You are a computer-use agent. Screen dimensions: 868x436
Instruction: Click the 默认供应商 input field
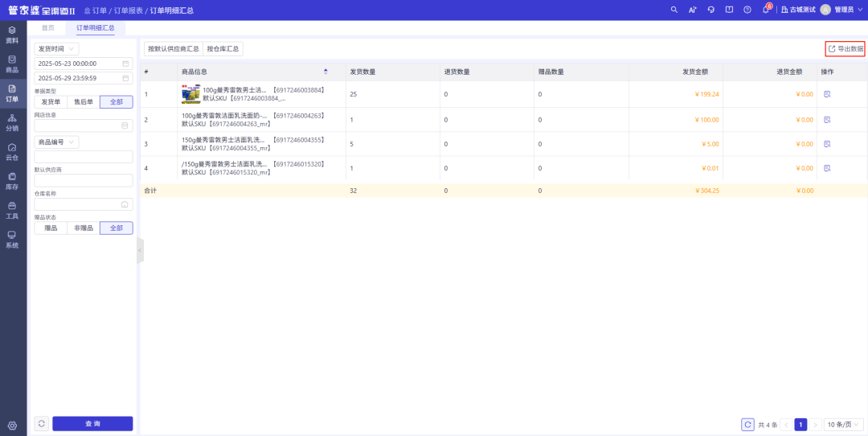tap(84, 181)
